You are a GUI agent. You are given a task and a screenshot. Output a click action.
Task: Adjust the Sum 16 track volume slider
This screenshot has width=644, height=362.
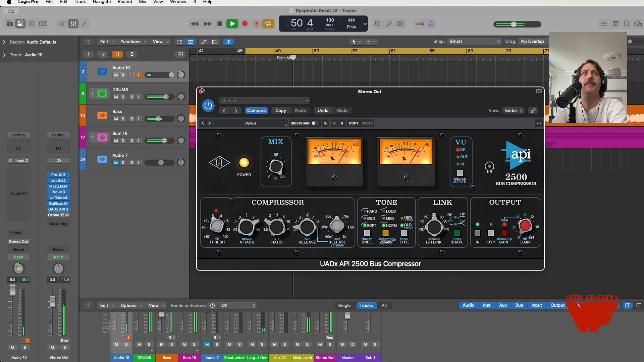click(x=164, y=141)
